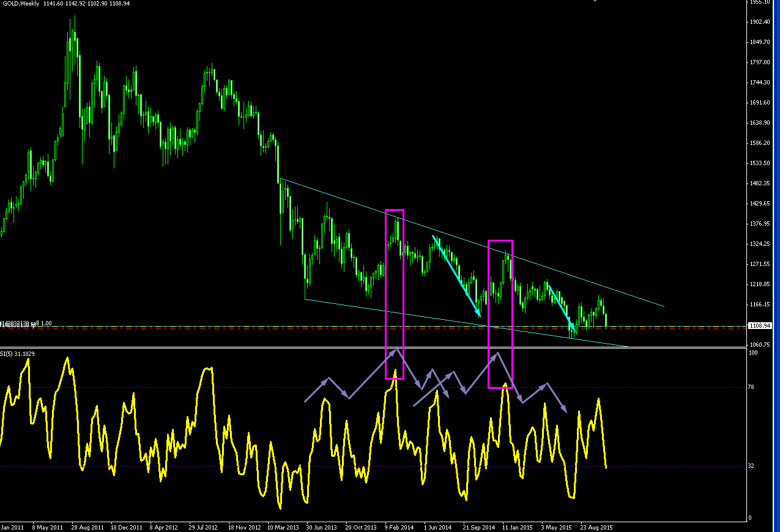
Task: Click the 8 Apr 2012 date label
Action: click(x=165, y=526)
